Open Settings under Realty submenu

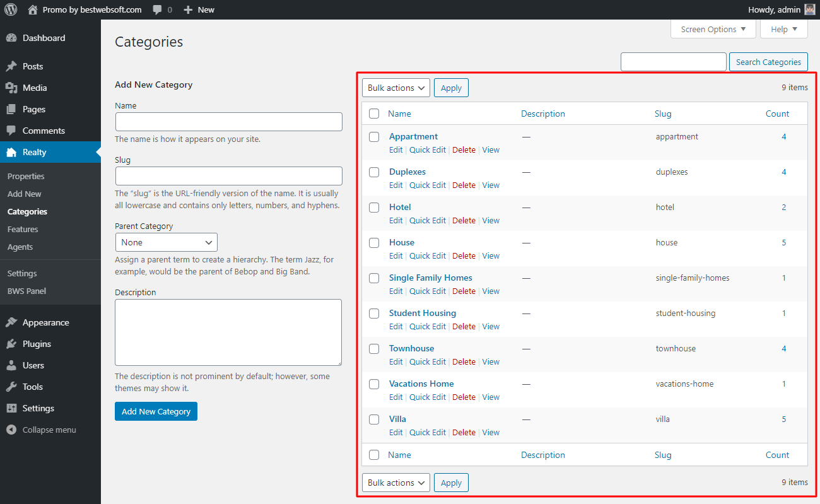point(22,273)
